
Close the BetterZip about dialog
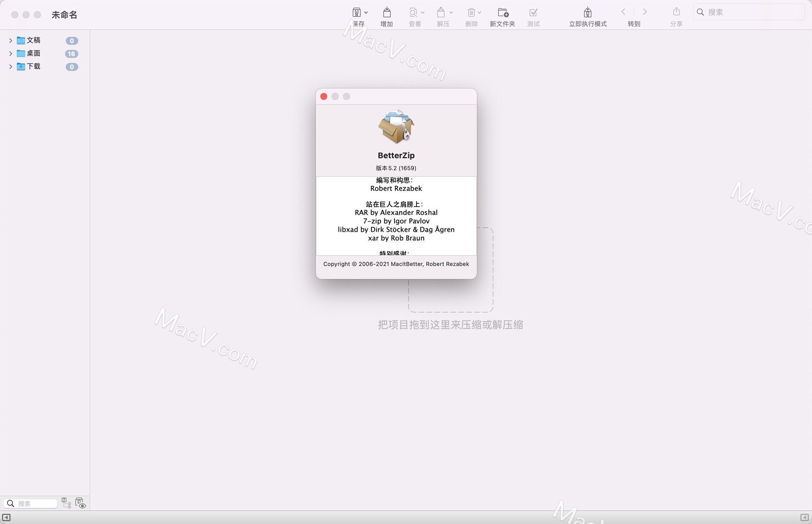324,96
